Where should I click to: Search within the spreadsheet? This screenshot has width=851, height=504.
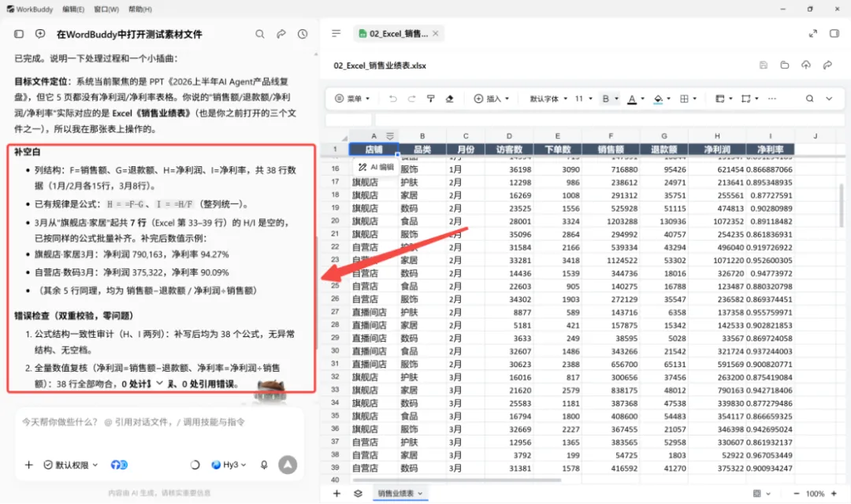click(x=809, y=98)
